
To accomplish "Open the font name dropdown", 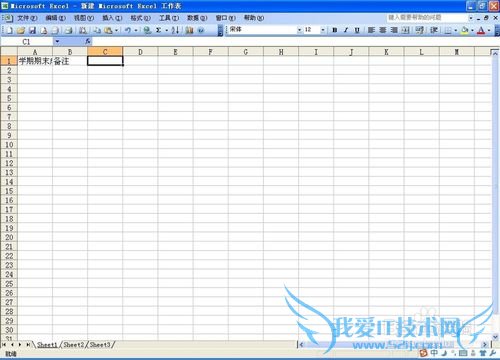I will click(299, 30).
